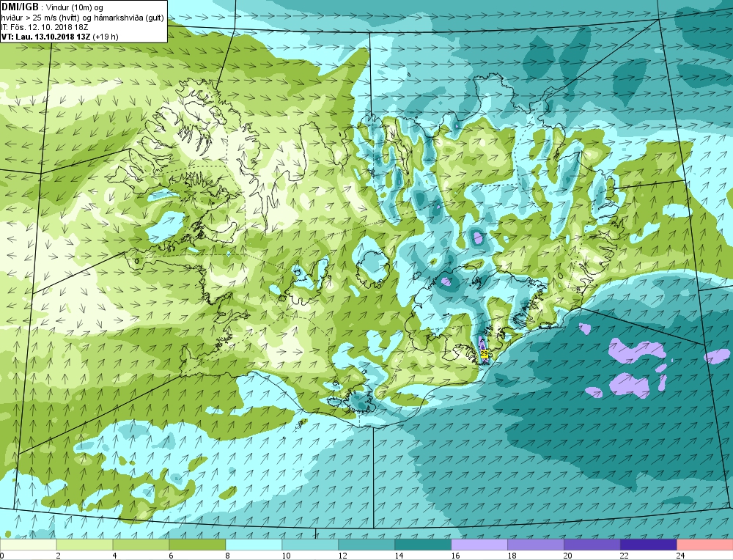
Task: Click the valid time 'Lau. 13.10.2018 13Z'
Action: [x=54, y=37]
